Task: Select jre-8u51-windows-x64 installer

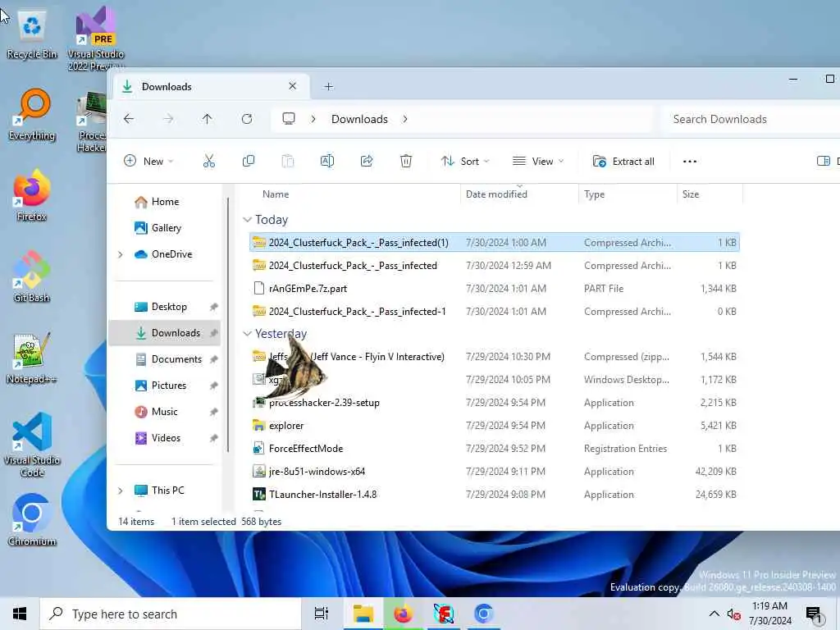Action: click(x=495, y=472)
